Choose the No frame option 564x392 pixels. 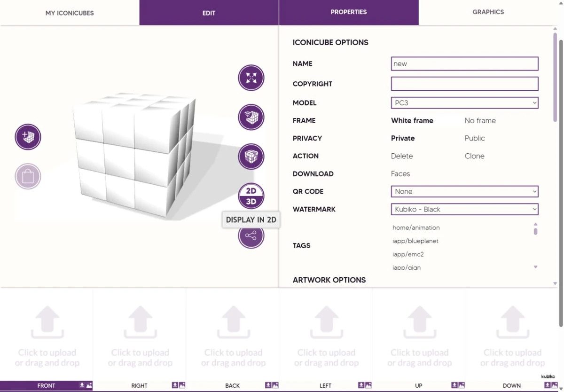480,121
